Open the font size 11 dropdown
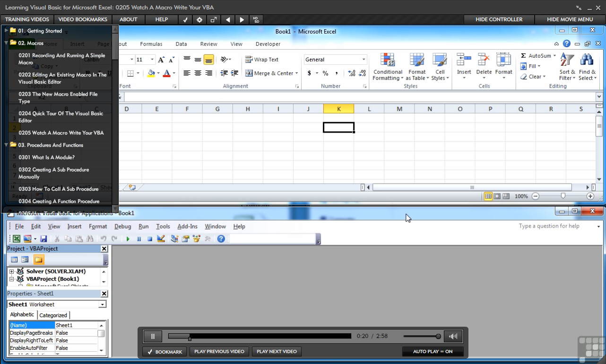The height and width of the screenshot is (364, 606). (152, 59)
